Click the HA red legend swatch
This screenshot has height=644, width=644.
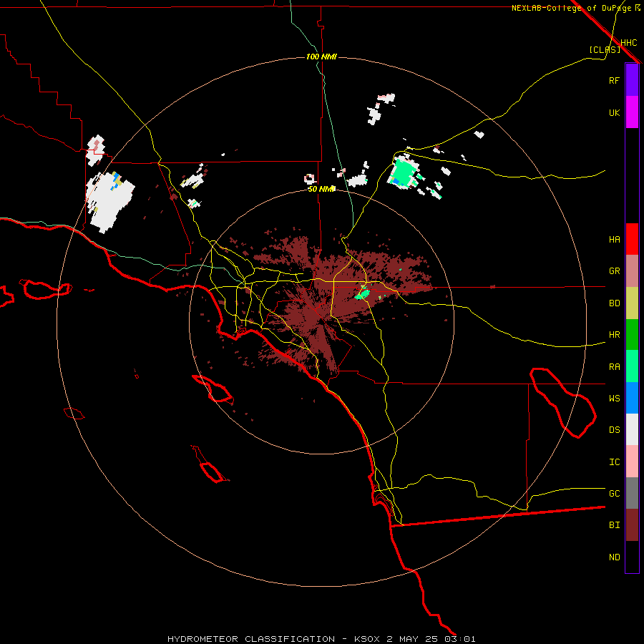(x=632, y=239)
